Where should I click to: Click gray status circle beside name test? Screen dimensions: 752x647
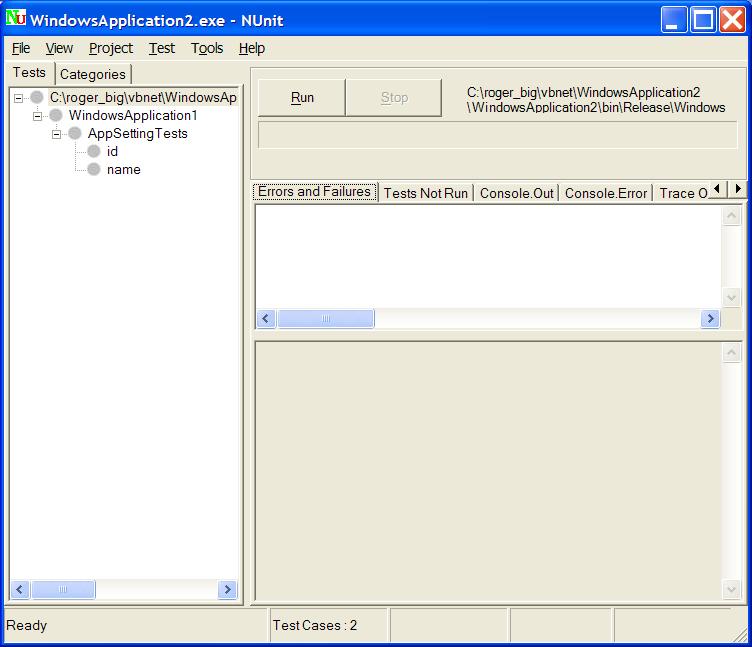click(x=94, y=169)
